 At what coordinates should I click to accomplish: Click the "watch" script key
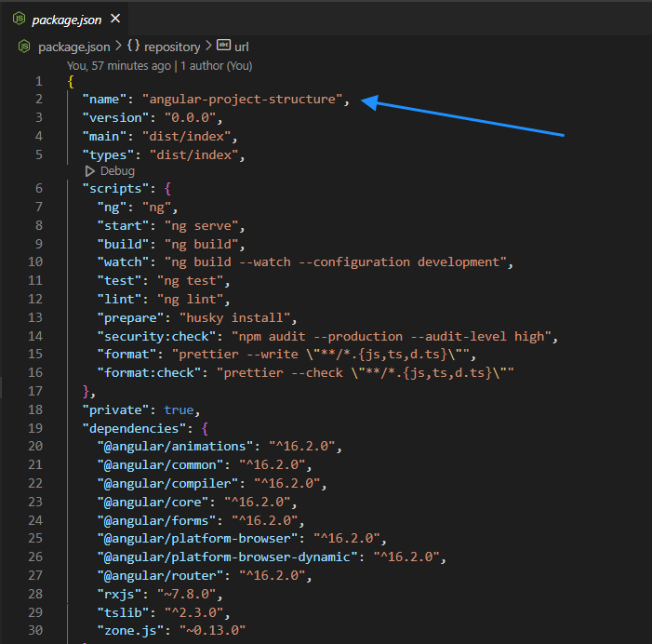pyautogui.click(x=123, y=262)
